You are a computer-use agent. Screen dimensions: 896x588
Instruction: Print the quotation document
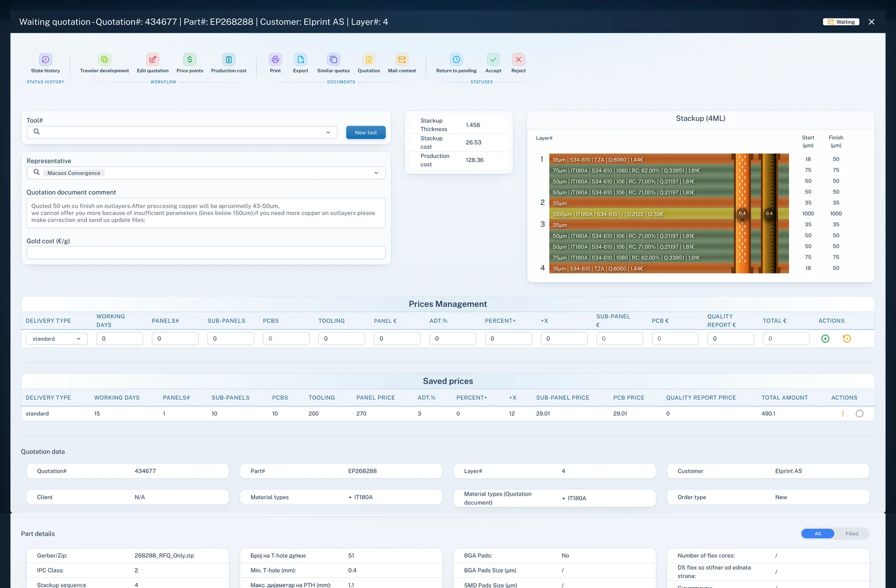275,60
